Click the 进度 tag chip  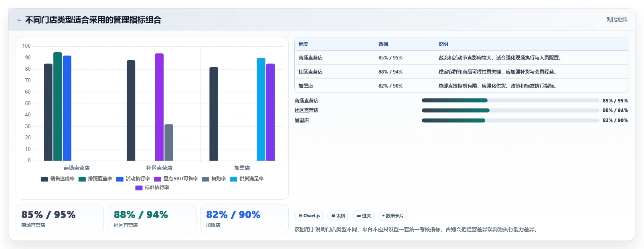(364, 216)
